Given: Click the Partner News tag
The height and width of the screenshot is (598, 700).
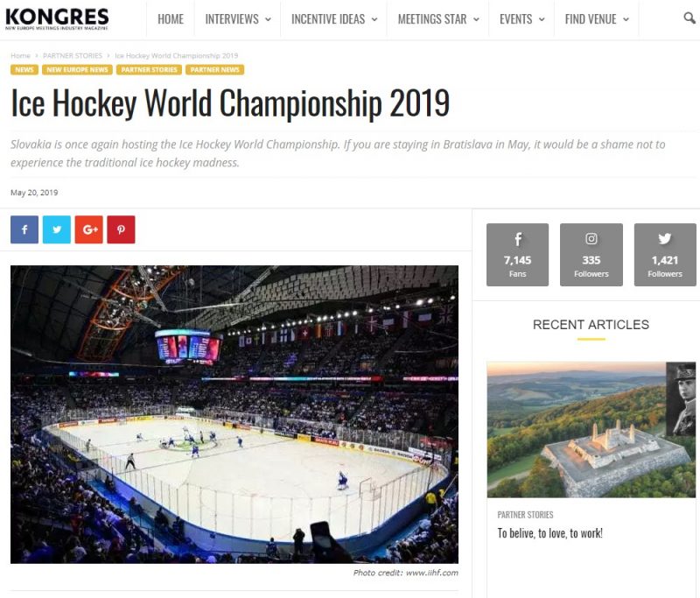Looking at the screenshot, I should coord(214,69).
